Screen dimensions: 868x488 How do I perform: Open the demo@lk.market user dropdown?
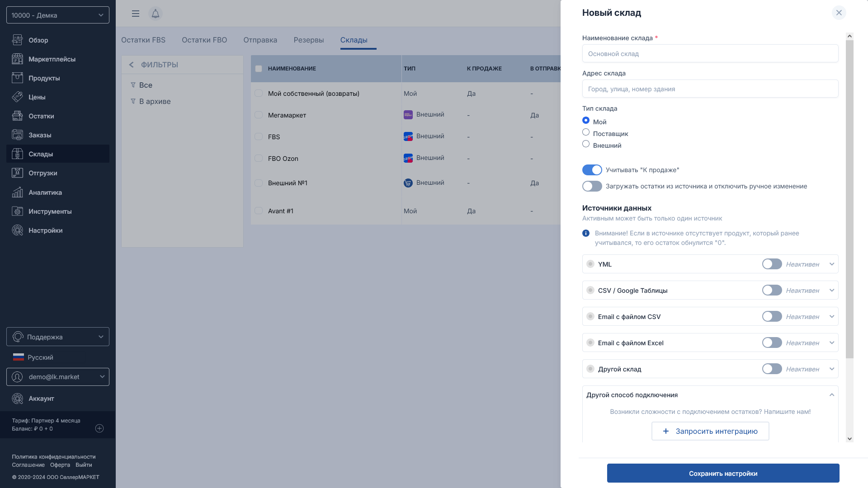click(x=58, y=377)
